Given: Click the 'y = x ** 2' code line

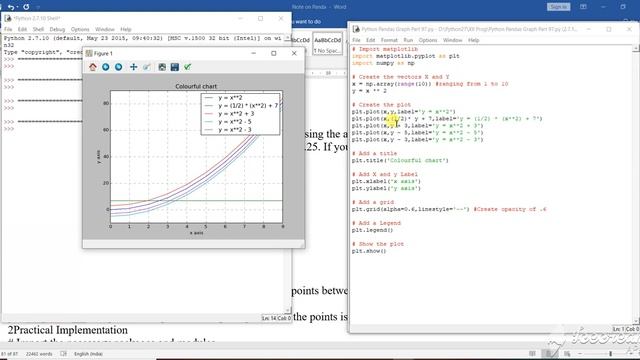Looking at the screenshot, I should click(369, 91).
